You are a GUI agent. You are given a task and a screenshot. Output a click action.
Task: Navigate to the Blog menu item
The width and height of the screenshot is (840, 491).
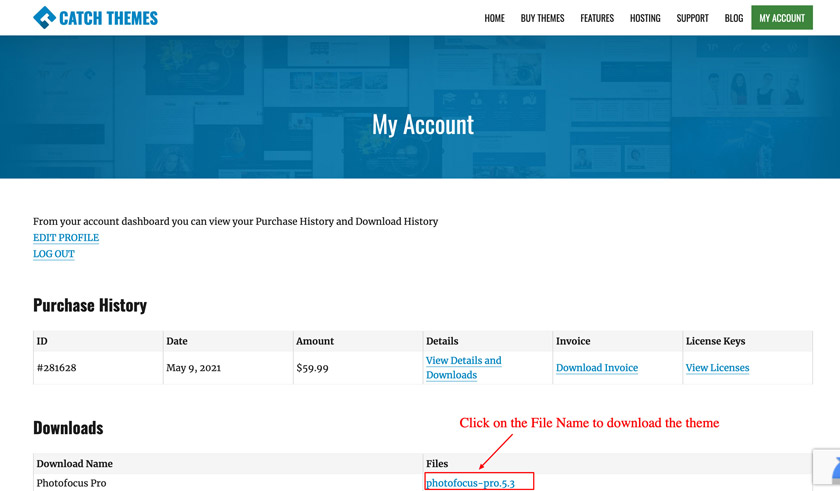(734, 18)
